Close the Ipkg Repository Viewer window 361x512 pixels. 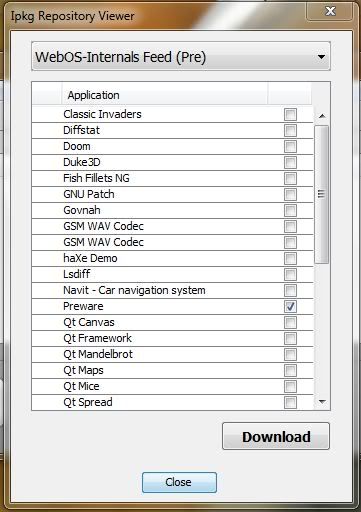coord(330,11)
